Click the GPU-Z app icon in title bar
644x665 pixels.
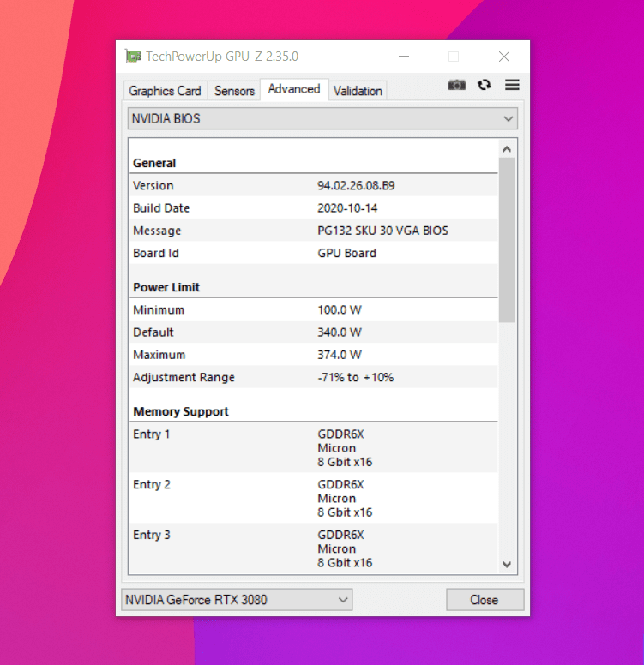(x=133, y=56)
